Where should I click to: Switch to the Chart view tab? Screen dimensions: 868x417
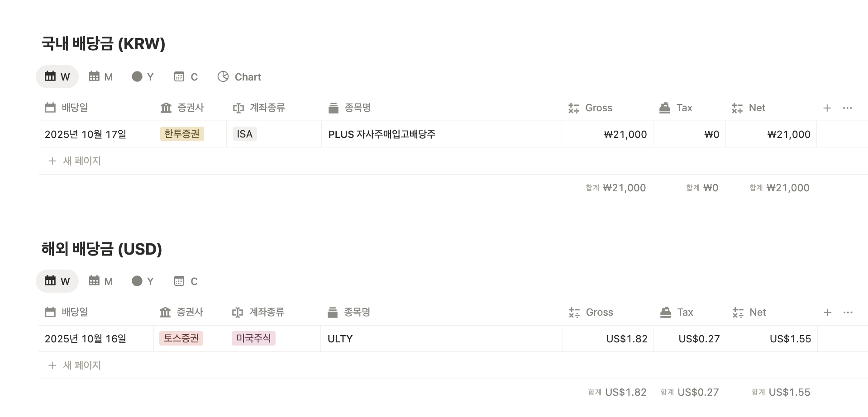pyautogui.click(x=239, y=77)
